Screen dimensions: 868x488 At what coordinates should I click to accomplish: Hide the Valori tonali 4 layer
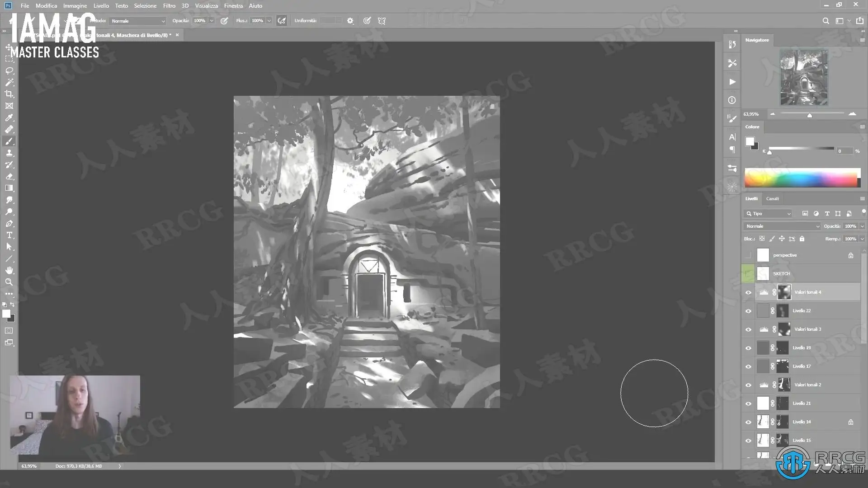coord(748,292)
